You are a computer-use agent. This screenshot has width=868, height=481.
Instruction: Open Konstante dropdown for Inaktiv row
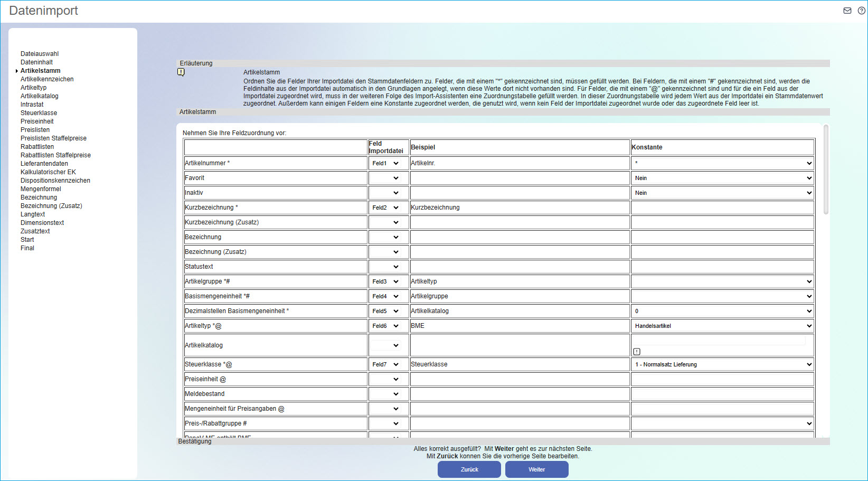tap(722, 193)
